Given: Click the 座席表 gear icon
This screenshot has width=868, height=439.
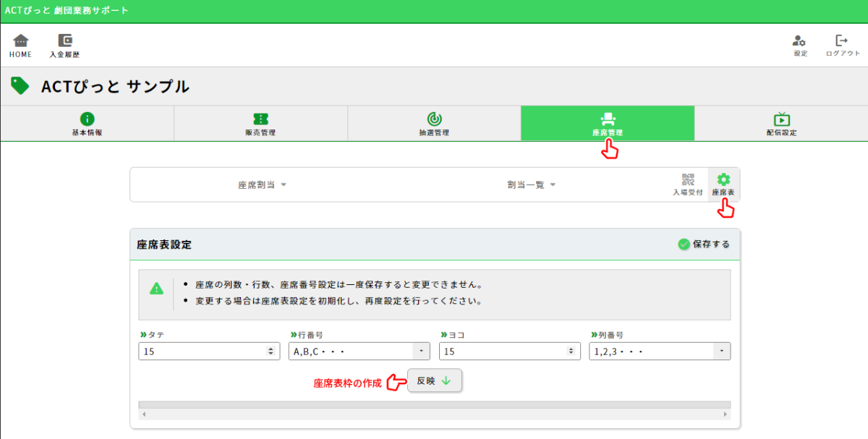Looking at the screenshot, I should coord(723,180).
